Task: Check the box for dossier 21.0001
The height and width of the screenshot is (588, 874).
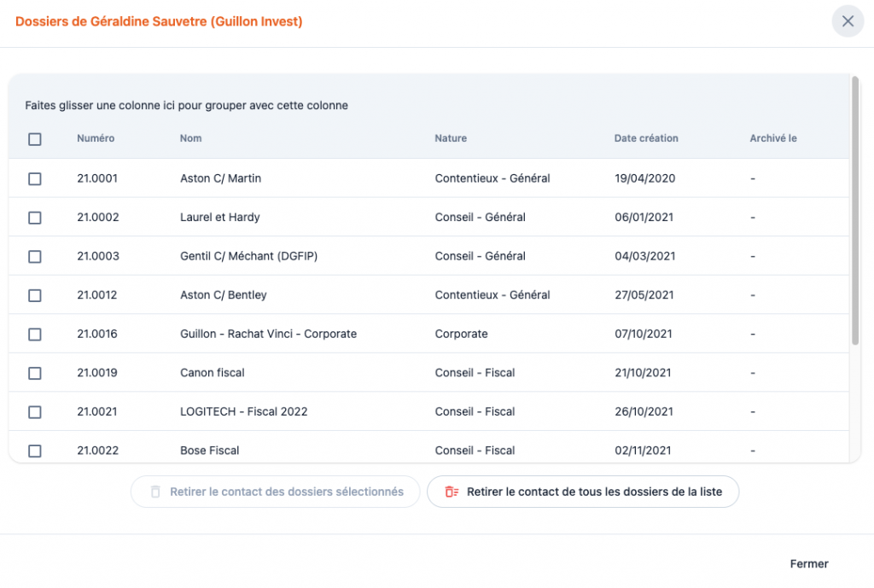Action: pos(35,178)
